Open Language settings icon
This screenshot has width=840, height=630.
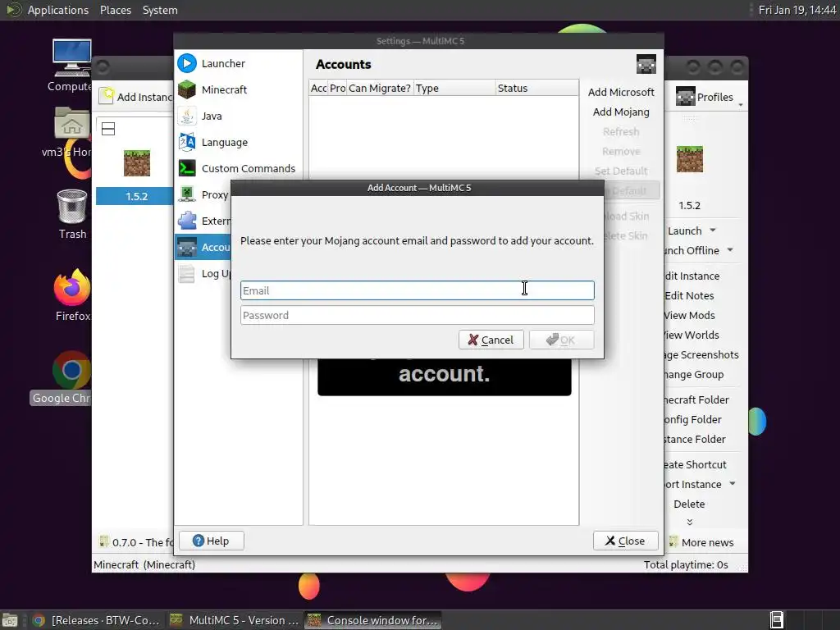(x=187, y=142)
